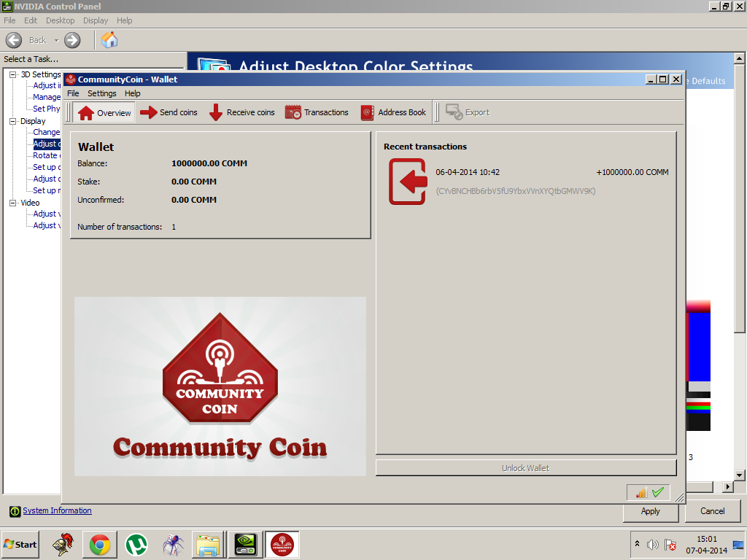The width and height of the screenshot is (747, 560).
Task: Click the +1000000.00 COMM transaction amount
Action: click(632, 172)
